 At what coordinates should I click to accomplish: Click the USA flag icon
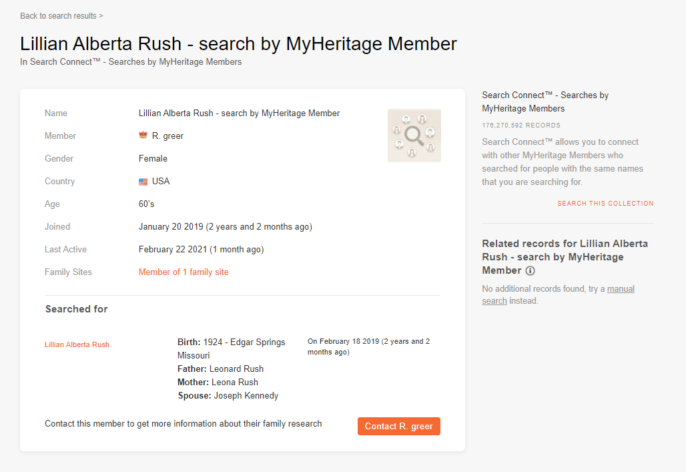(143, 182)
